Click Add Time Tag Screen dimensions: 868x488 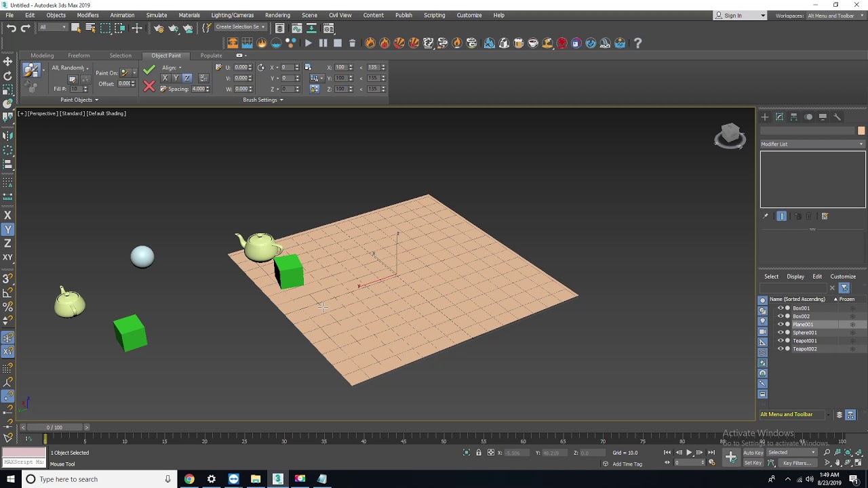point(627,464)
